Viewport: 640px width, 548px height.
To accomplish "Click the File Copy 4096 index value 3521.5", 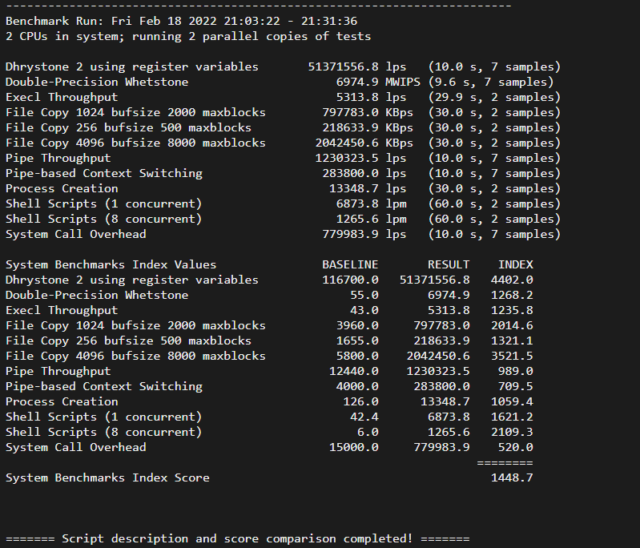I will pos(512,356).
